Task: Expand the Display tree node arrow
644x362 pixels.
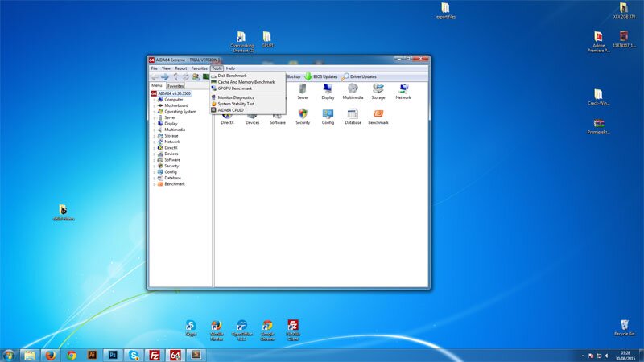Action: pos(155,124)
